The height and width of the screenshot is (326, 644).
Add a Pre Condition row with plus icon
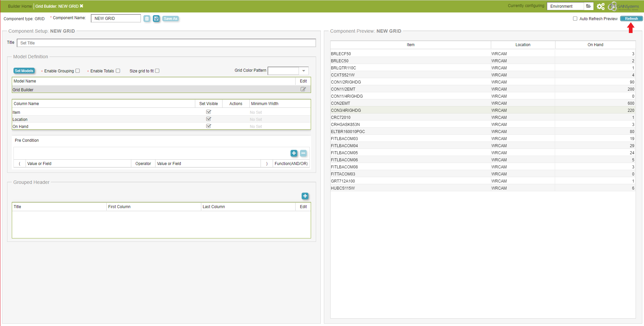pyautogui.click(x=294, y=153)
